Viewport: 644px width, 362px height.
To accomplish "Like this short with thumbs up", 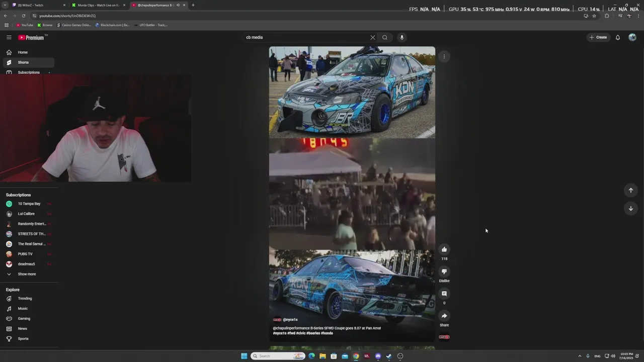I will click(x=444, y=249).
